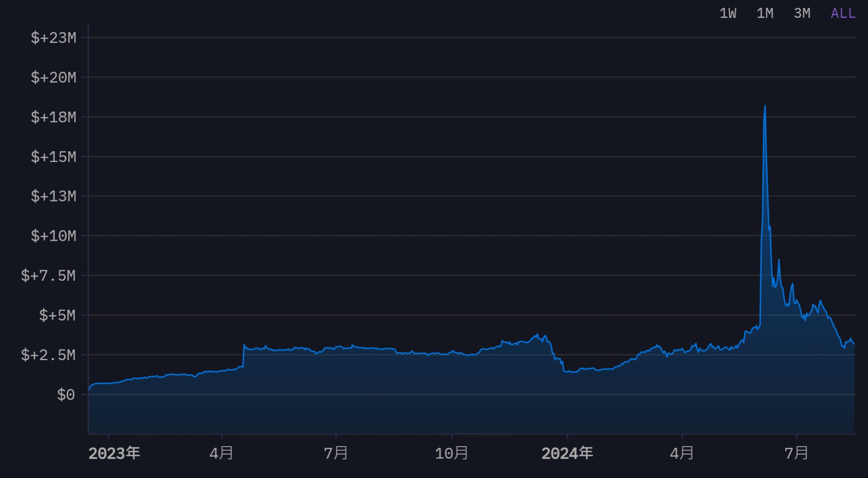The image size is (868, 478).
Task: Click the $+2.5M y-axis label
Action: pos(48,355)
